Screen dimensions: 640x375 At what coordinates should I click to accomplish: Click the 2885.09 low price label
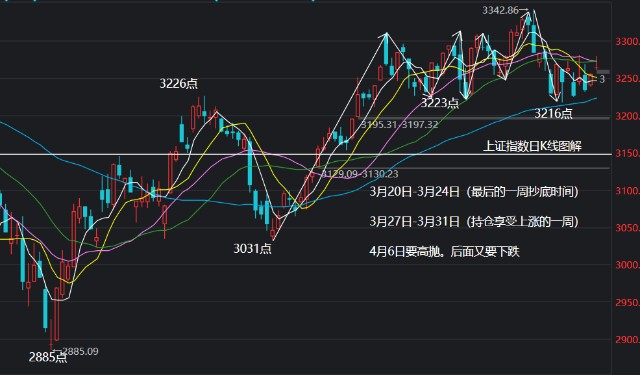(80, 351)
